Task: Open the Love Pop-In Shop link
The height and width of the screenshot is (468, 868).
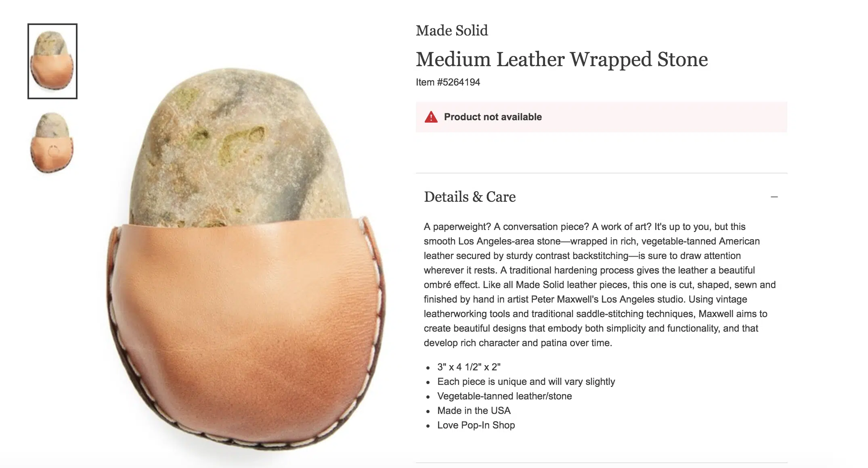Action: [x=476, y=425]
